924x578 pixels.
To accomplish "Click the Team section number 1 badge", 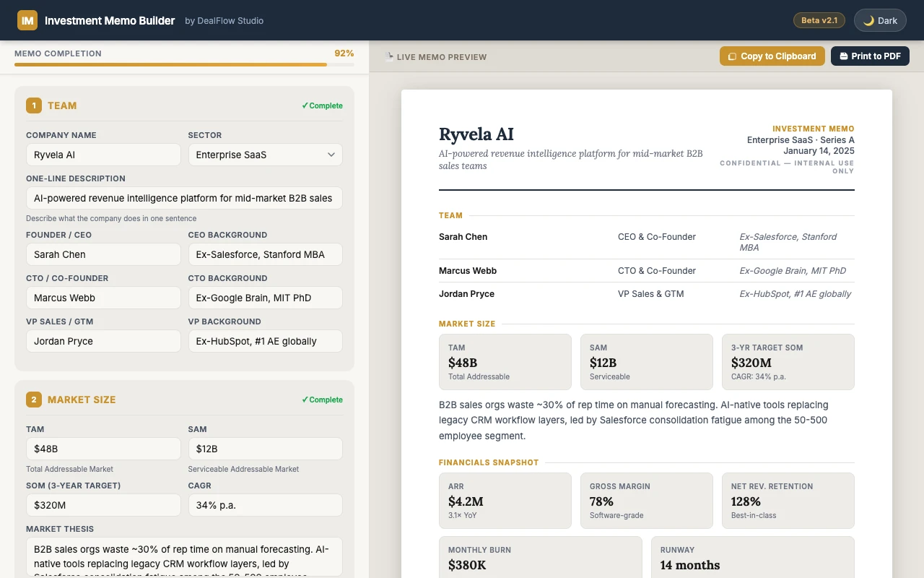I will click(34, 105).
